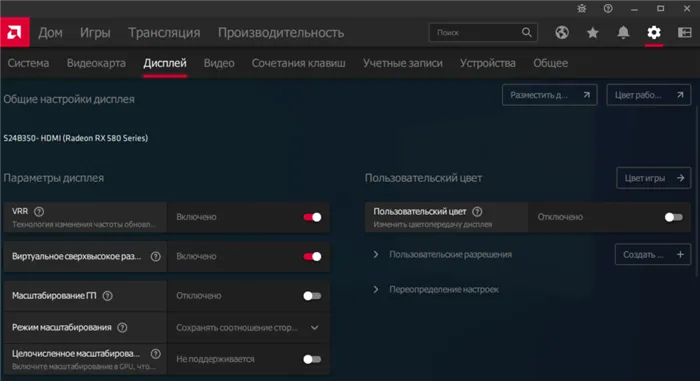Select the Дисплей subtab
Image resolution: width=700 pixels, height=381 pixels.
[x=165, y=63]
